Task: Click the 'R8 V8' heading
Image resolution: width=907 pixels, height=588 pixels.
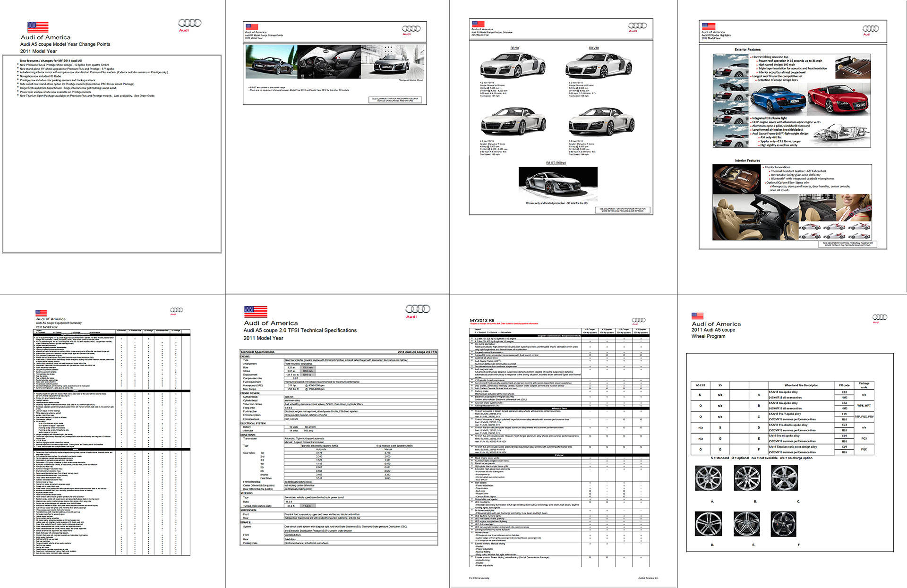Action: pos(514,48)
